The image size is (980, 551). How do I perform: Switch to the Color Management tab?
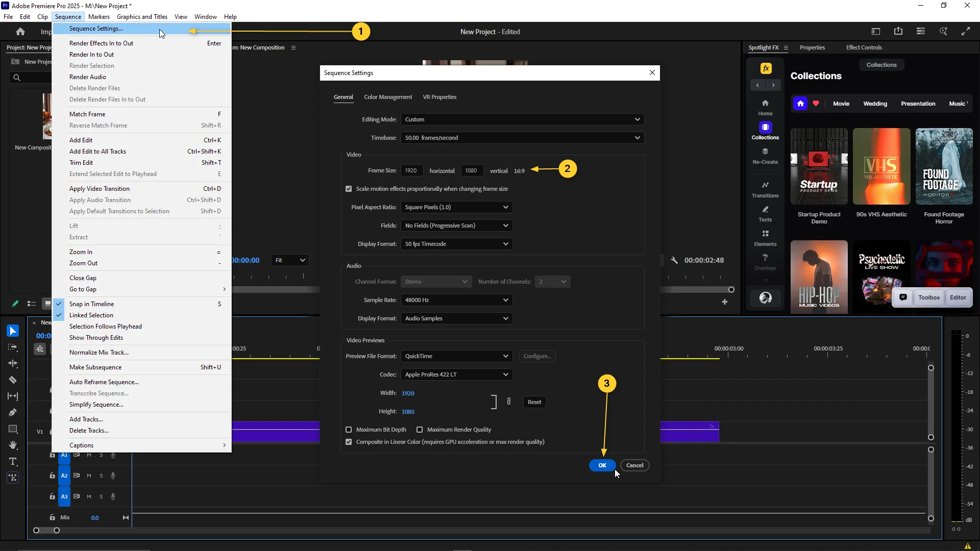coord(387,97)
